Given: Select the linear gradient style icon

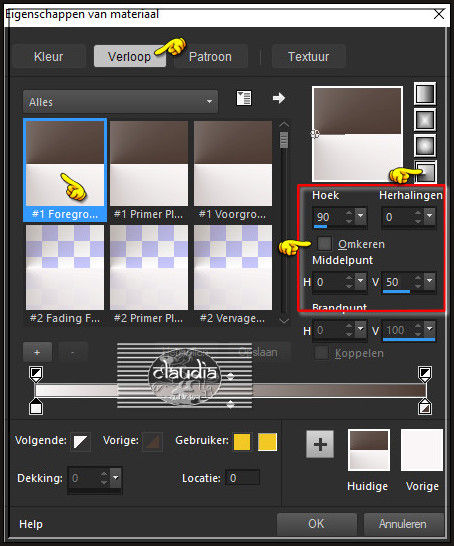Looking at the screenshot, I should point(425,94).
